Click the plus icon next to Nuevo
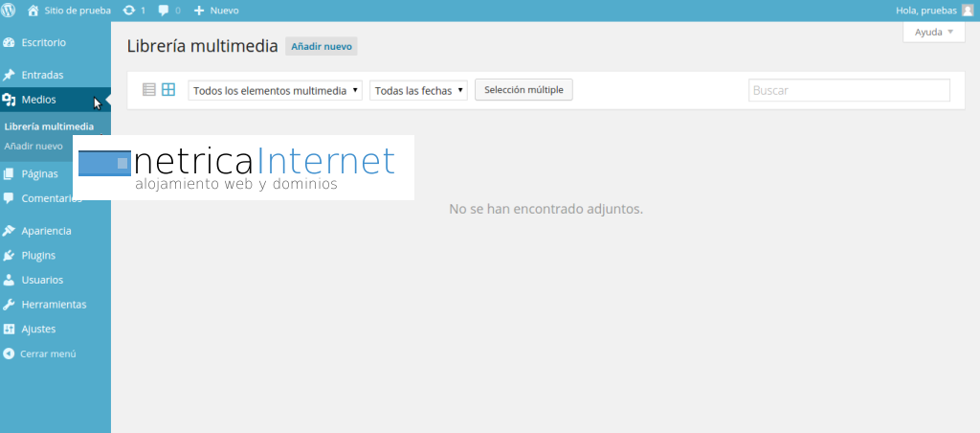The height and width of the screenshot is (433, 980). pyautogui.click(x=199, y=11)
